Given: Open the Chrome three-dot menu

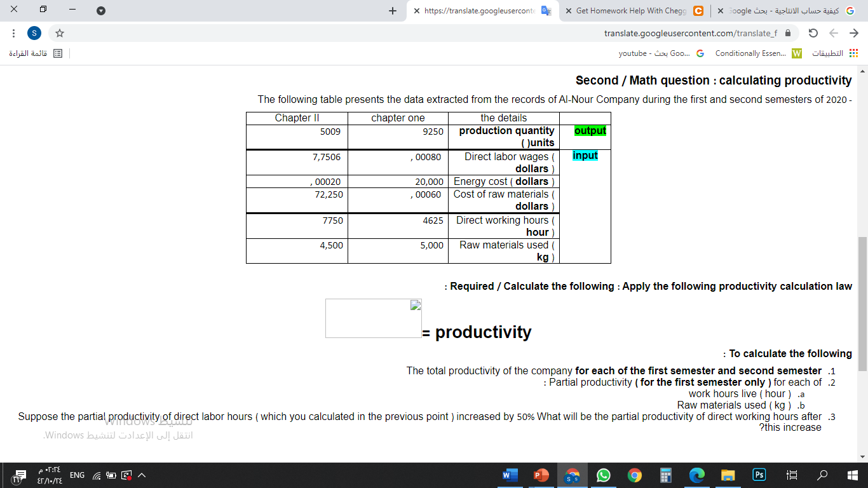Looking at the screenshot, I should tap(13, 33).
